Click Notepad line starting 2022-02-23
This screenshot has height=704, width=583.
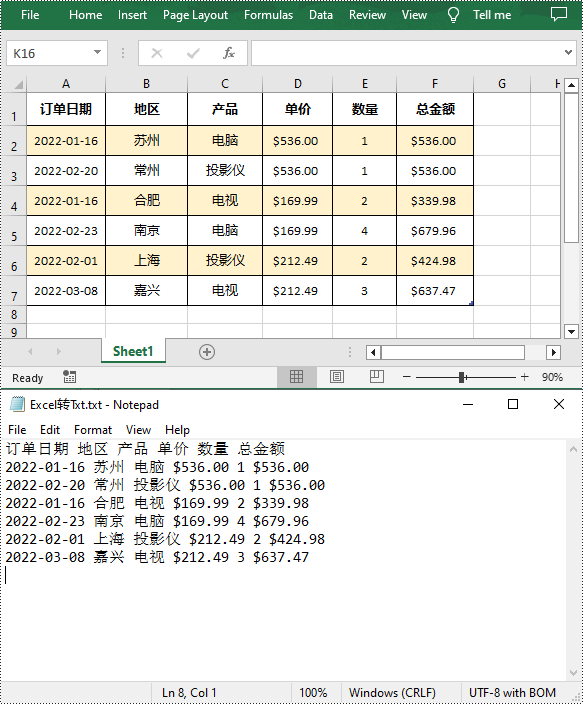pyautogui.click(x=157, y=521)
